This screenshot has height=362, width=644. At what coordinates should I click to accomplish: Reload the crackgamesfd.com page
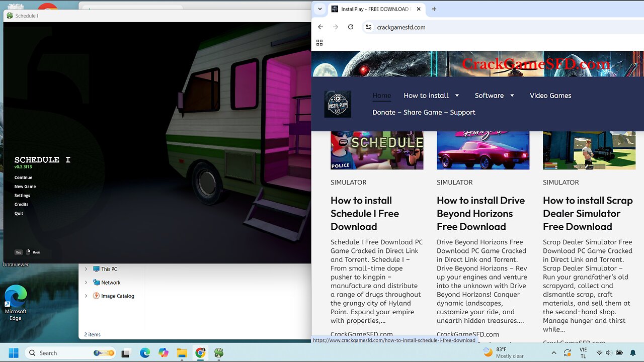(x=351, y=27)
